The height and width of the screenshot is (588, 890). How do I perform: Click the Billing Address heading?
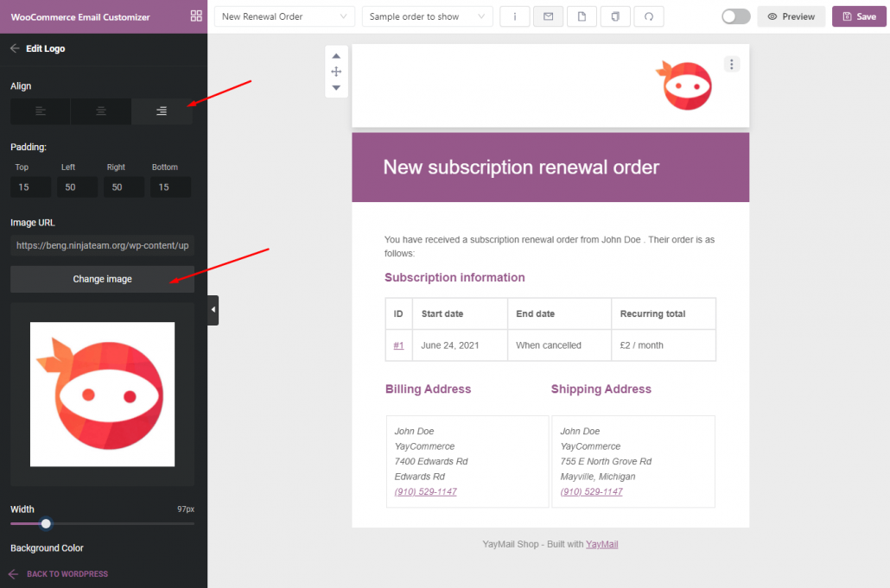click(428, 389)
